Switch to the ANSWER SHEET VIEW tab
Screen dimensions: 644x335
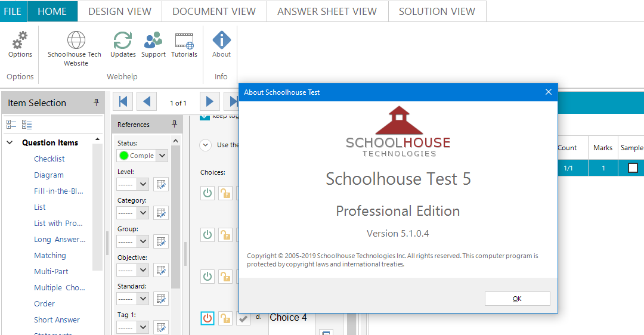327,11
